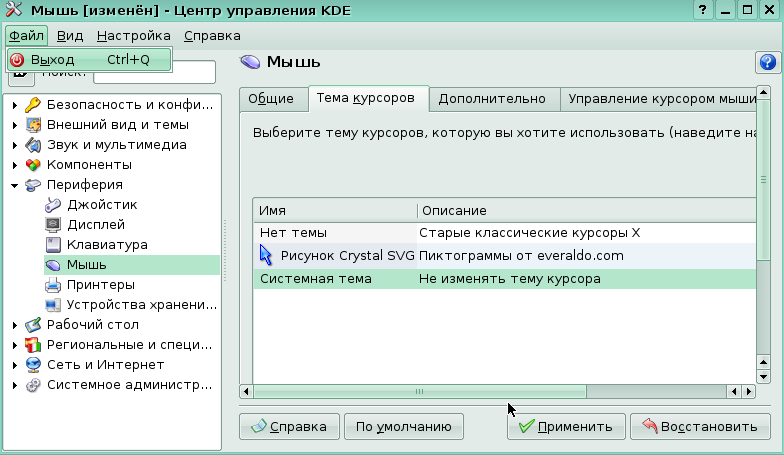This screenshot has height=455, width=784.
Task: Click the Joystick icon in the tree
Action: (54, 205)
